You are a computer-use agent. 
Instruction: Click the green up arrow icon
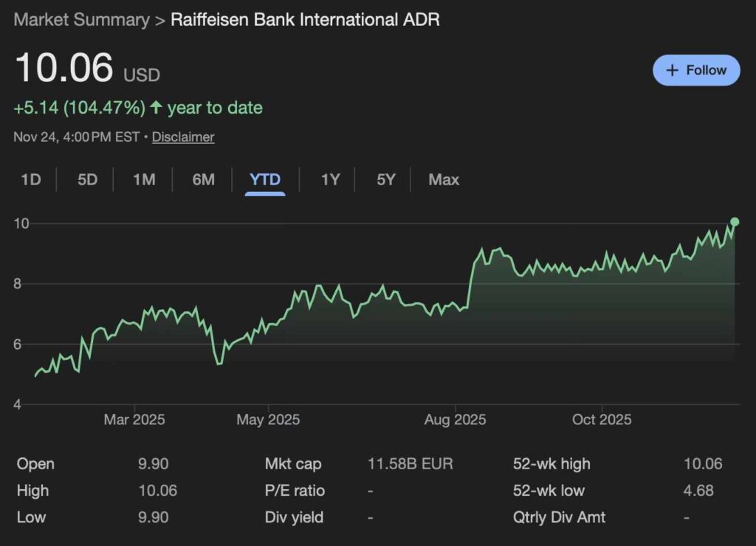pos(156,108)
